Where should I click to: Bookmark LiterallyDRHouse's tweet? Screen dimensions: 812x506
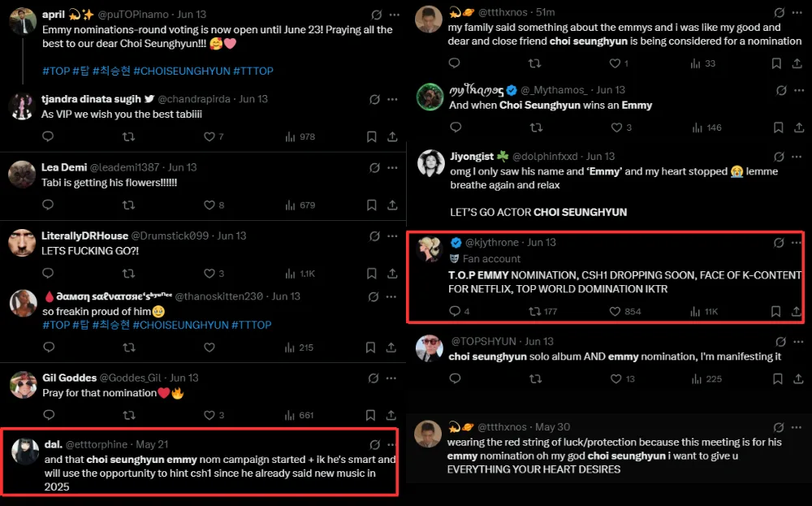pyautogui.click(x=371, y=274)
